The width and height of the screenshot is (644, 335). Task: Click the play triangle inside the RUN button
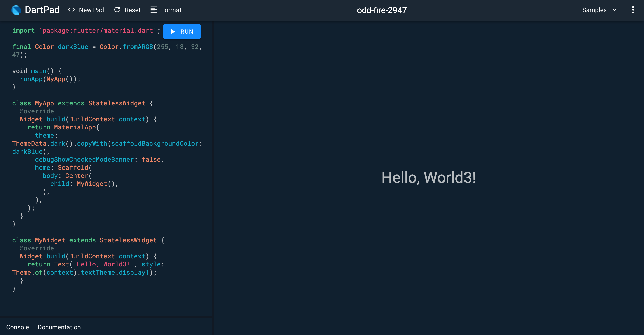click(173, 31)
